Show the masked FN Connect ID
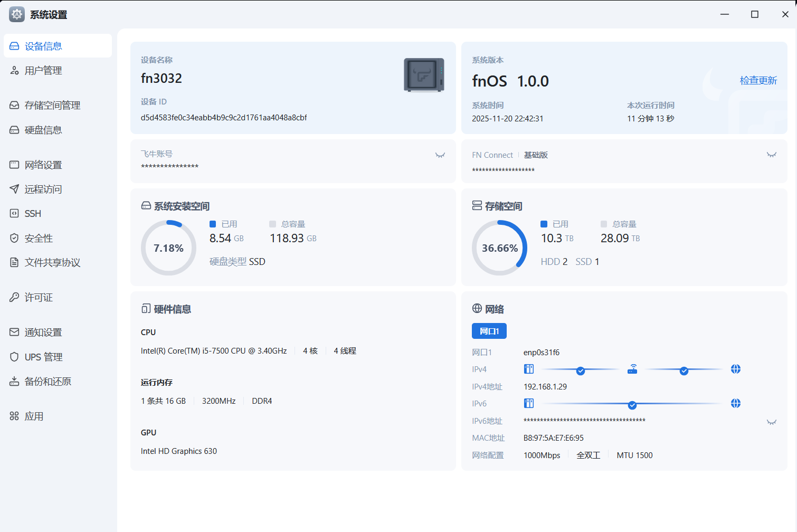Image resolution: width=797 pixels, height=532 pixels. 771,155
